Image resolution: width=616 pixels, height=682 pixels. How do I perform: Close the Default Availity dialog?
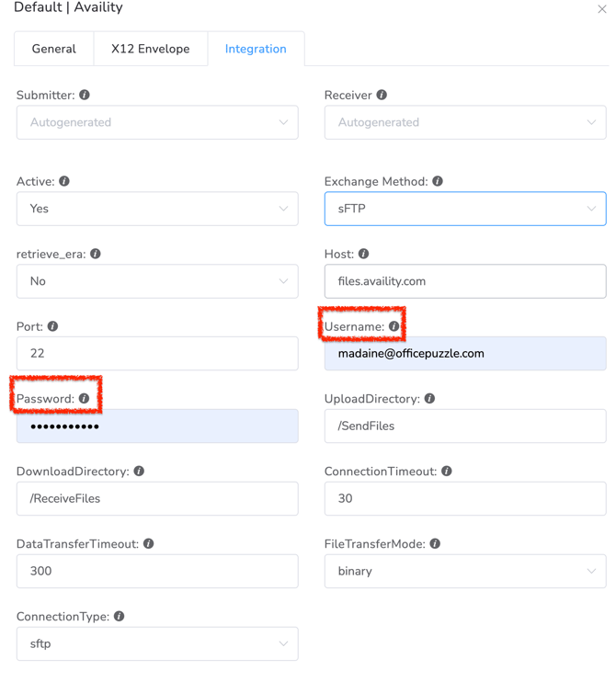click(x=602, y=9)
